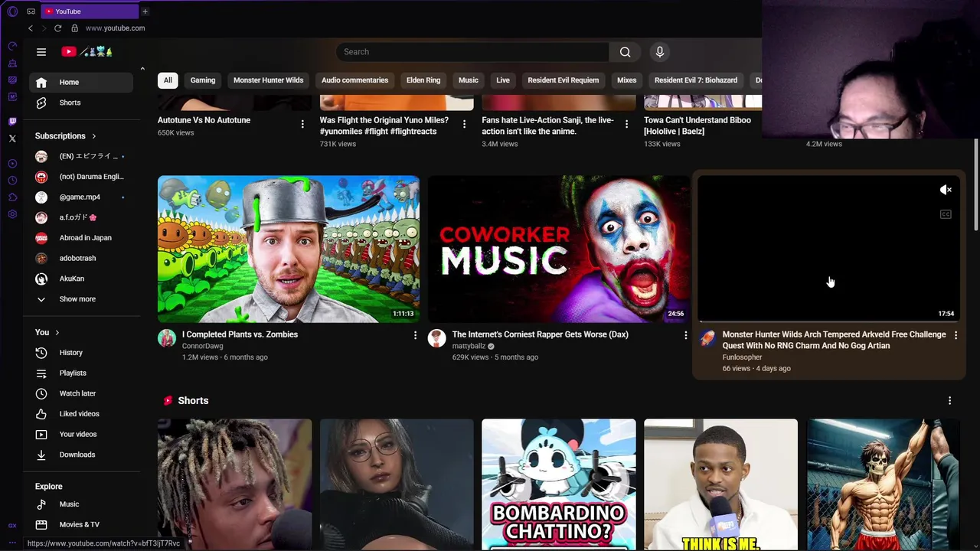Open options for Corniest Rapper video

(685, 335)
